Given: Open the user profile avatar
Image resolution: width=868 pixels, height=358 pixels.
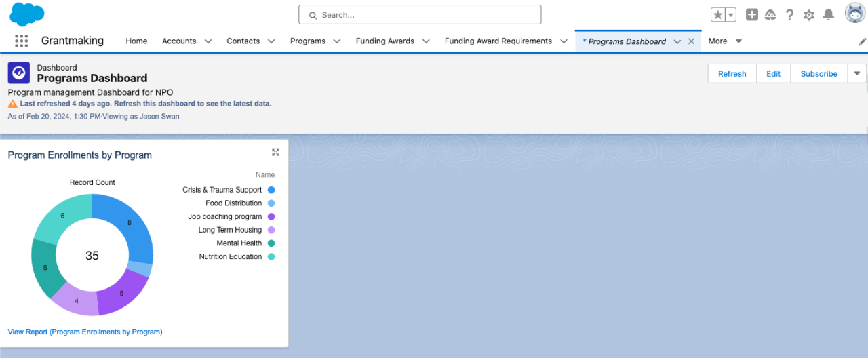Looking at the screenshot, I should coord(854,13).
